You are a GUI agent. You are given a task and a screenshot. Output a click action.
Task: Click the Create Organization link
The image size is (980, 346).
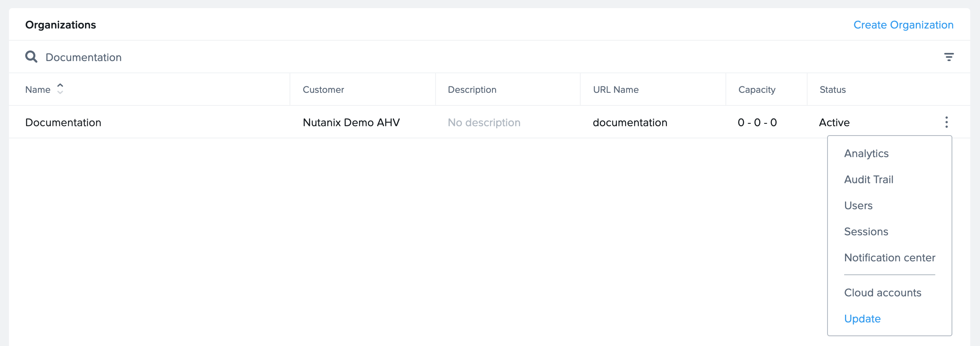click(x=903, y=25)
